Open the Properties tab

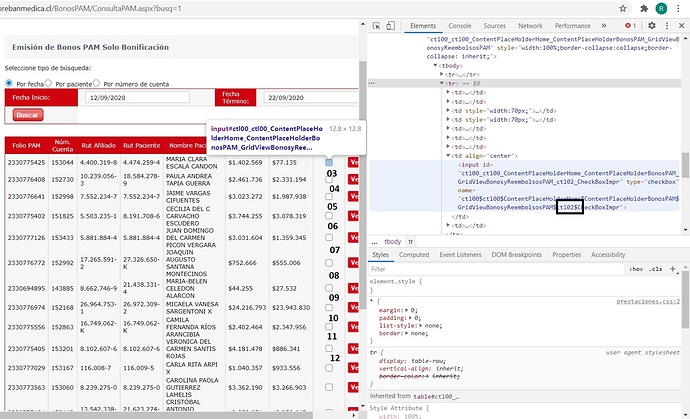tap(566, 255)
